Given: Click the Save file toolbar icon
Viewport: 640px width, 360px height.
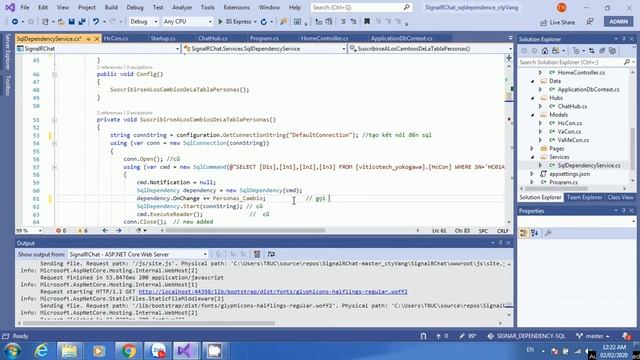Looking at the screenshot, I should 71,22.
